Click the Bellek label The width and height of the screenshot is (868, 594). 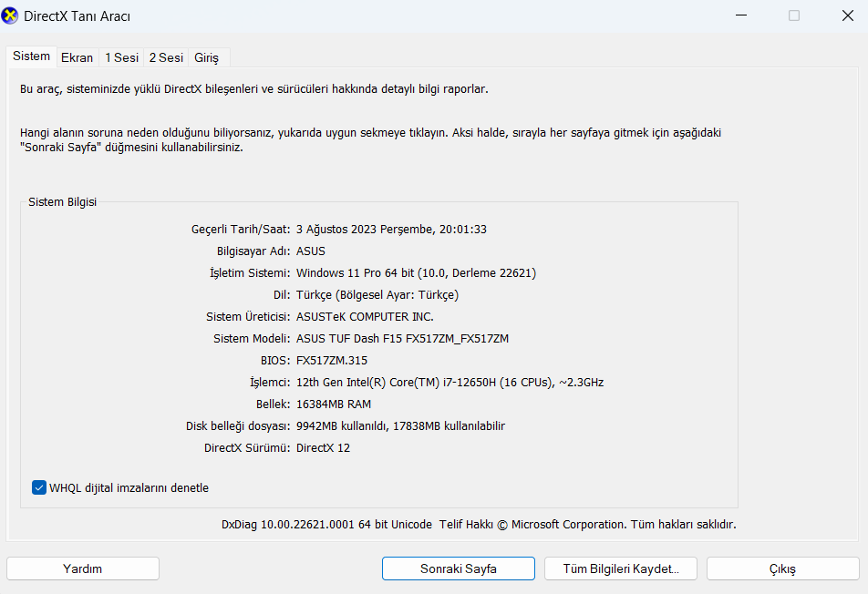point(273,405)
